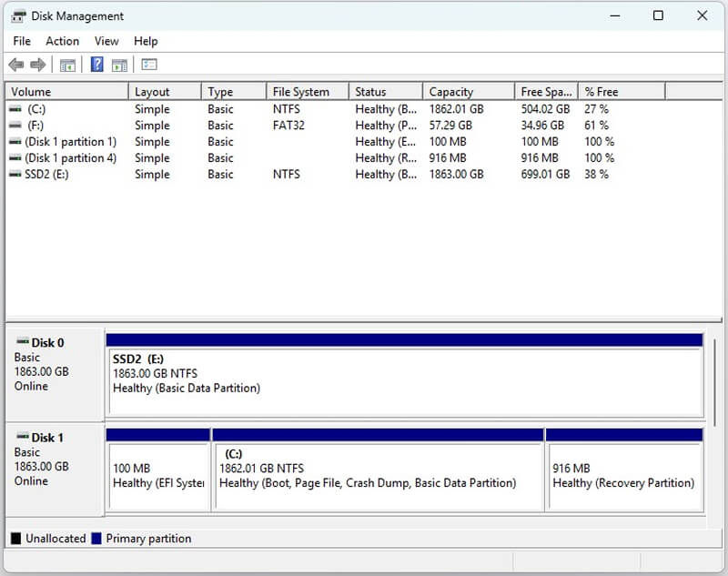The image size is (728, 576).
Task: Select the 100 MB EFI System partition block
Action: (x=158, y=470)
